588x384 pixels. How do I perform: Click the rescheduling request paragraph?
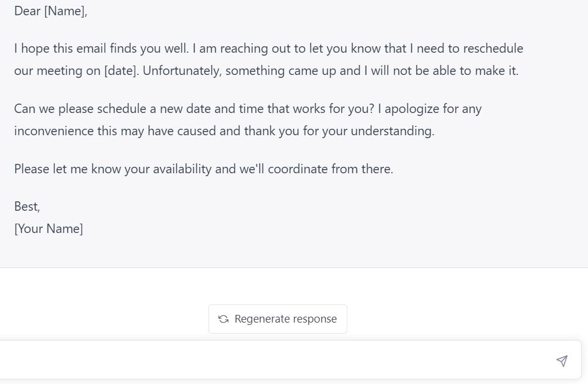(247, 119)
